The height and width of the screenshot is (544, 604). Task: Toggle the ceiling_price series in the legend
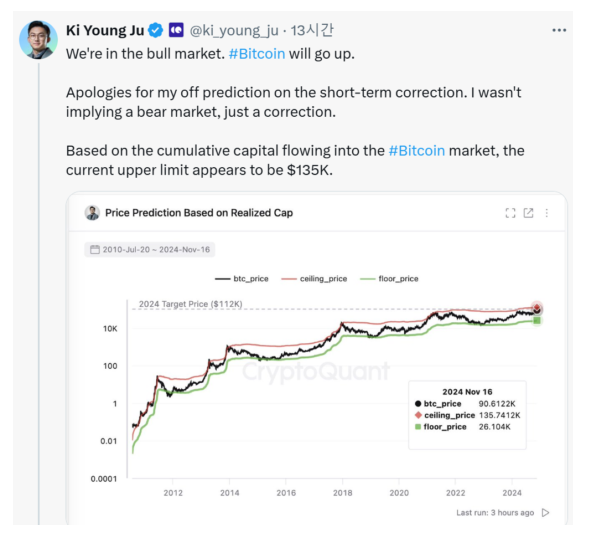[315, 278]
